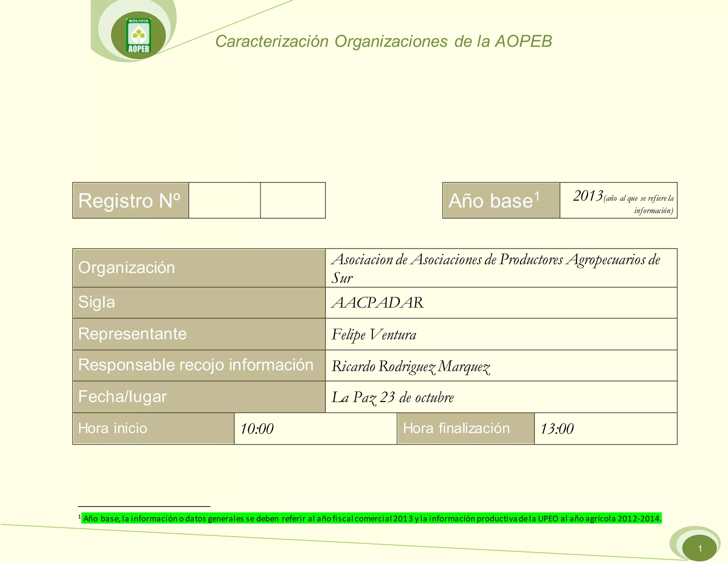This screenshot has height=562, width=728.
Task: Click the Hora inicio value 10:00
Action: click(257, 429)
